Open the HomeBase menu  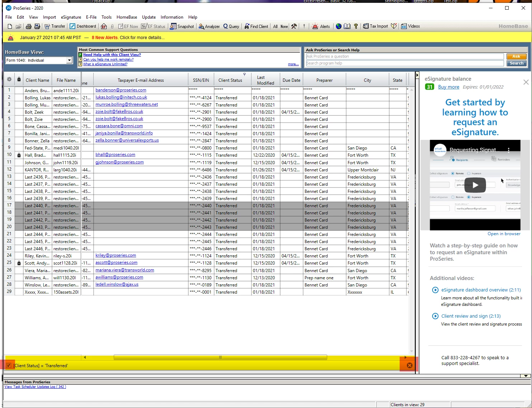tap(127, 17)
